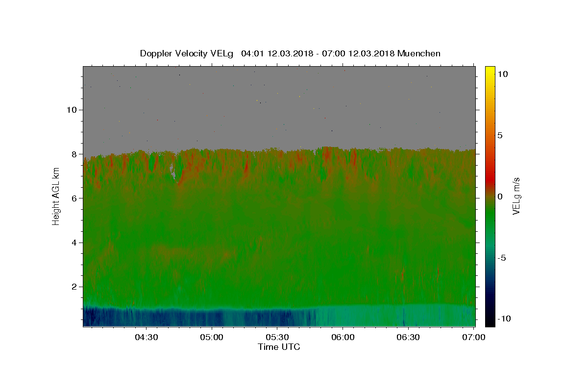
Task: Click the 06:00 time tick label
Action: (x=343, y=337)
